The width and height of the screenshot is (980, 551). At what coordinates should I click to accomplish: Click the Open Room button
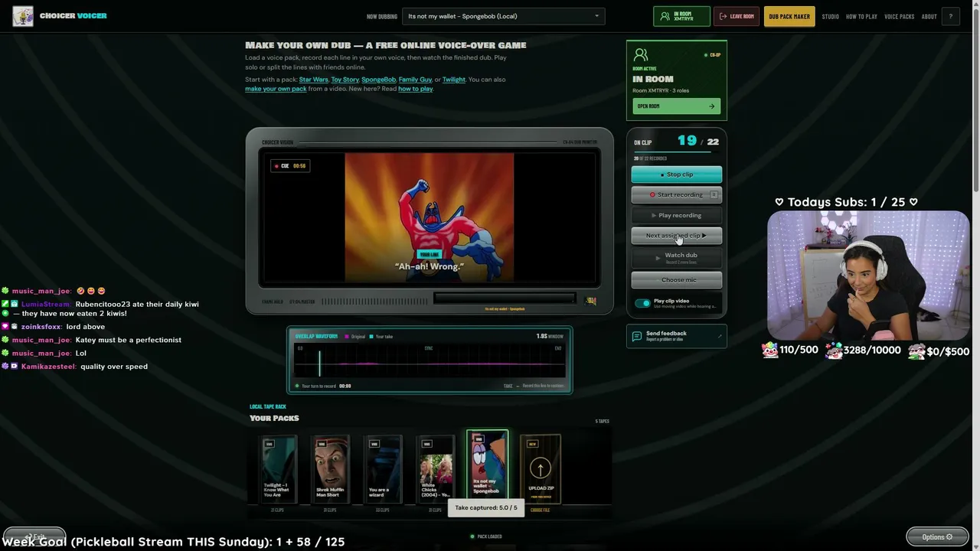(676, 106)
